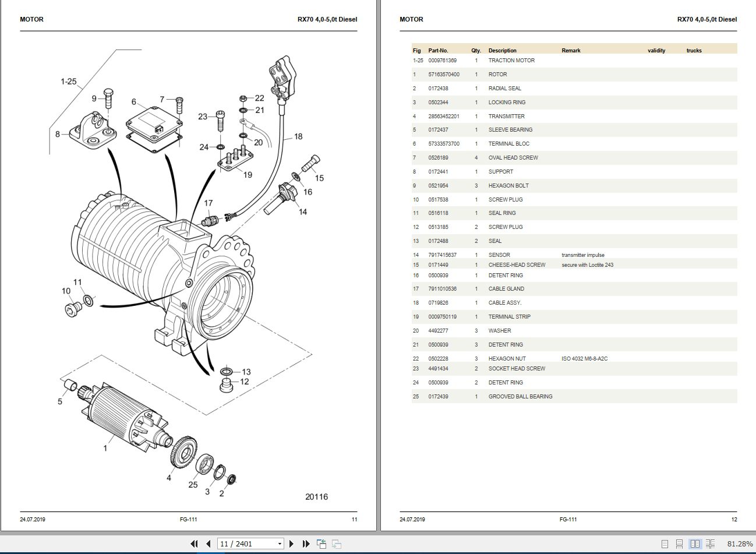The image size is (756, 554).
Task: Click TERMINAL STRIP description
Action: pos(510,317)
